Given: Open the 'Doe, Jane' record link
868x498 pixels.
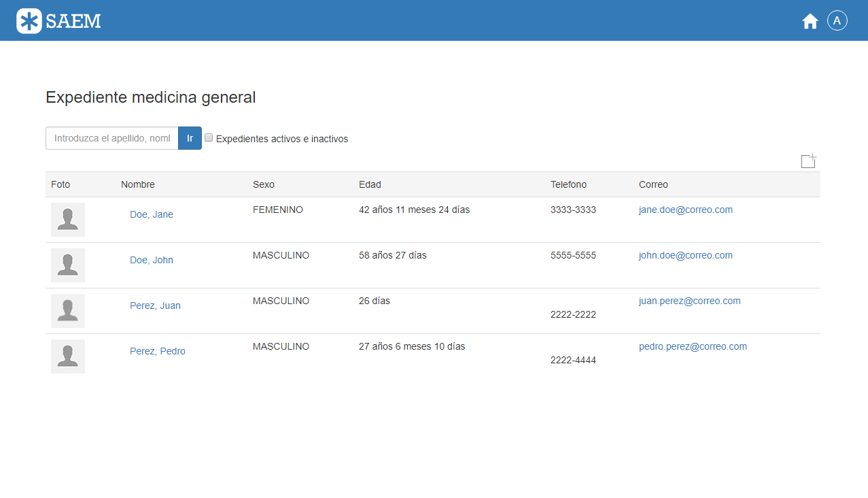Looking at the screenshot, I should coord(152,214).
